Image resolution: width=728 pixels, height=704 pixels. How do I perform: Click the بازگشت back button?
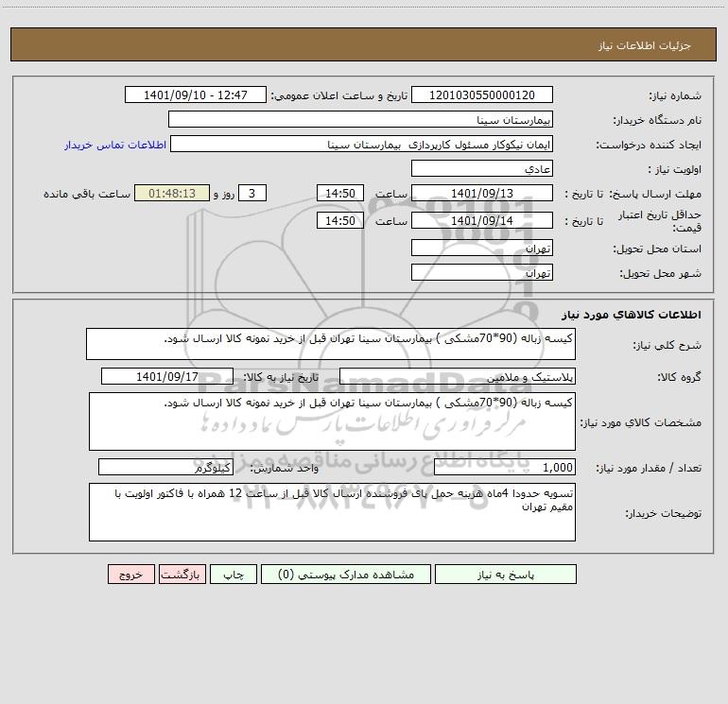(182, 574)
